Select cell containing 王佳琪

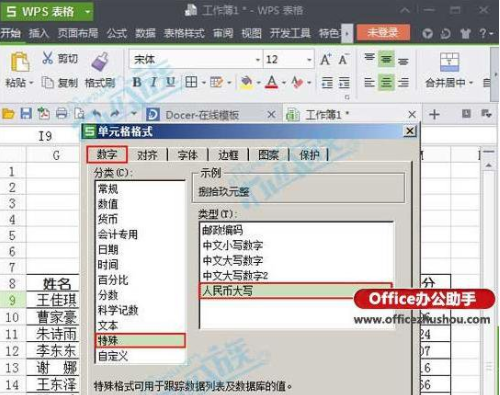(53, 300)
